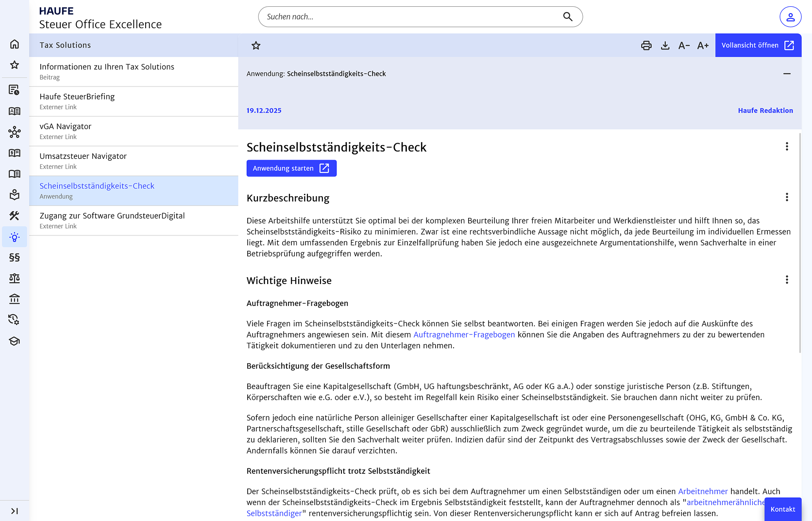
Task: Decrease font size with A−
Action: 684,46
